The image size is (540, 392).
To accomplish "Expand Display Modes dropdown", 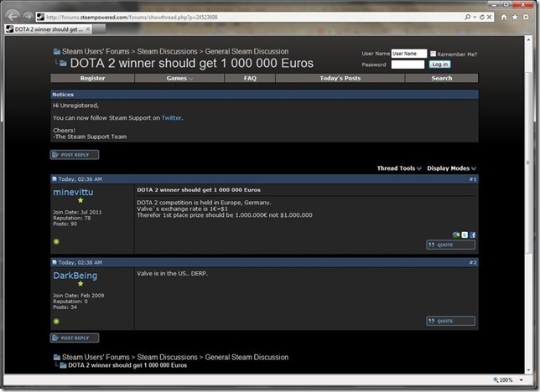I will click(451, 168).
